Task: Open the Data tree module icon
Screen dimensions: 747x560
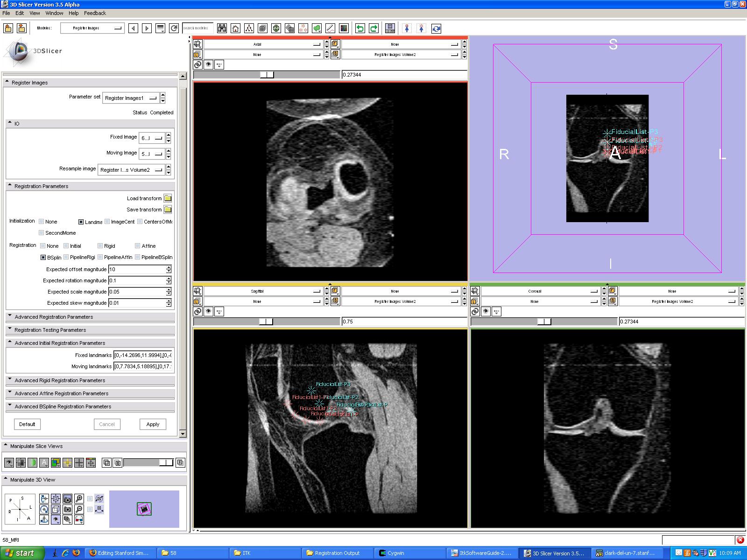Action: tap(249, 28)
